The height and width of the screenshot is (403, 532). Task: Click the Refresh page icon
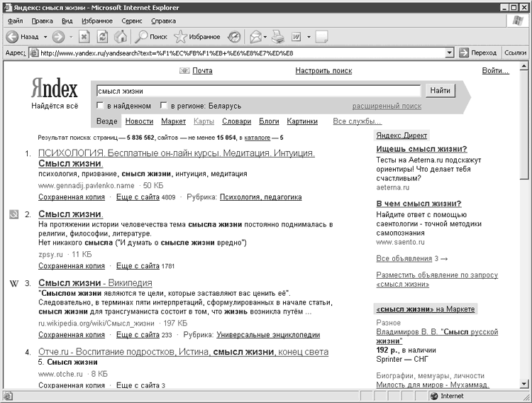point(103,36)
